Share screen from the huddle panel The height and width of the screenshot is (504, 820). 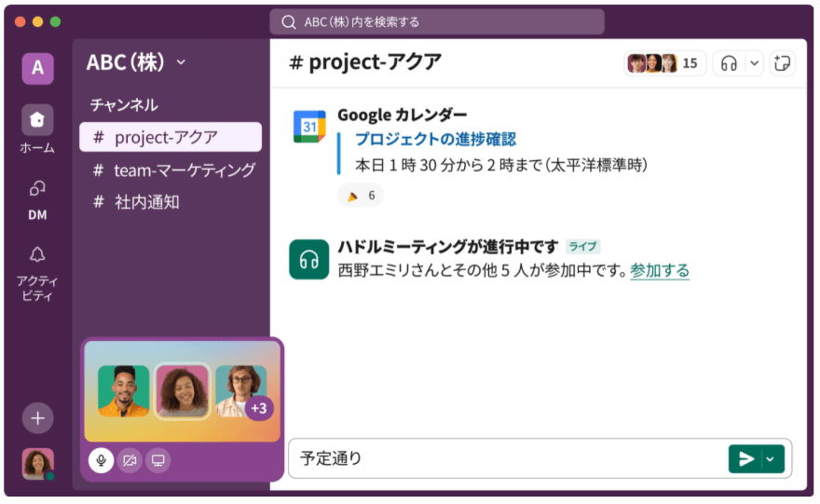click(x=157, y=460)
